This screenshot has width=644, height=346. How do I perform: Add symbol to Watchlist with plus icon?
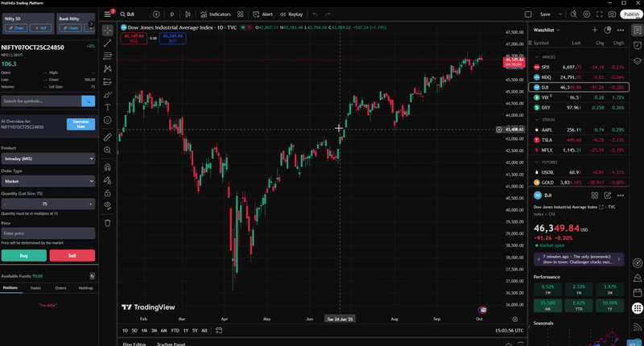click(595, 30)
